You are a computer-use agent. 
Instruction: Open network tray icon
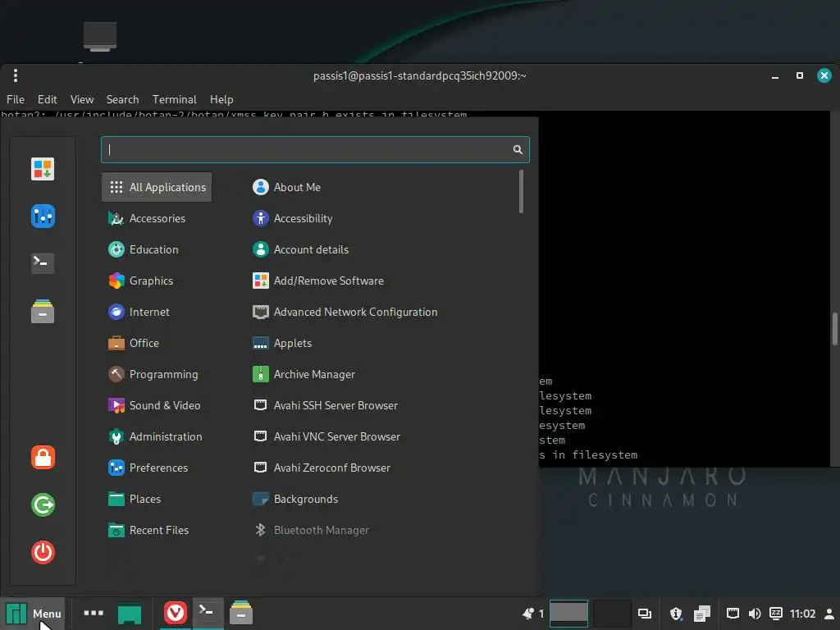click(733, 614)
